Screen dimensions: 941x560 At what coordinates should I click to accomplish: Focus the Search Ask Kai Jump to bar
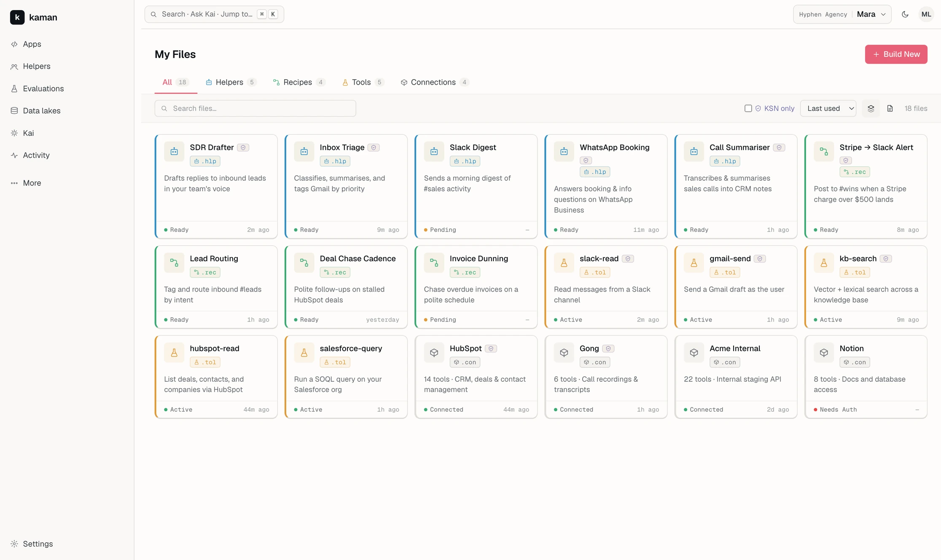(x=214, y=14)
